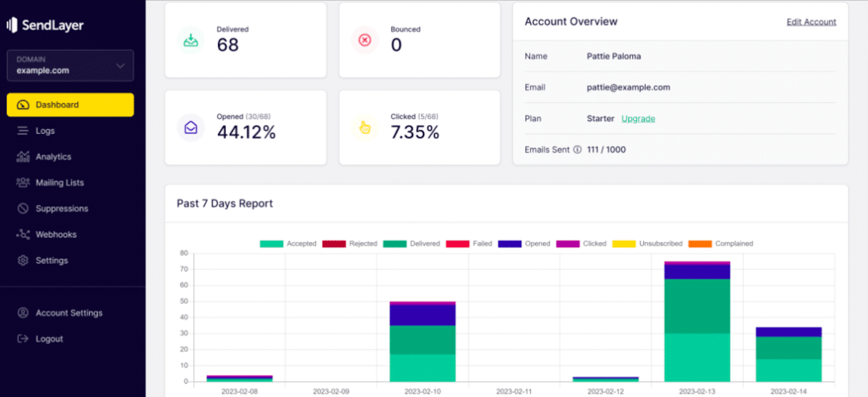Click the Webhooks icon in sidebar
Viewport: 868px width, 397px height.
click(23, 235)
